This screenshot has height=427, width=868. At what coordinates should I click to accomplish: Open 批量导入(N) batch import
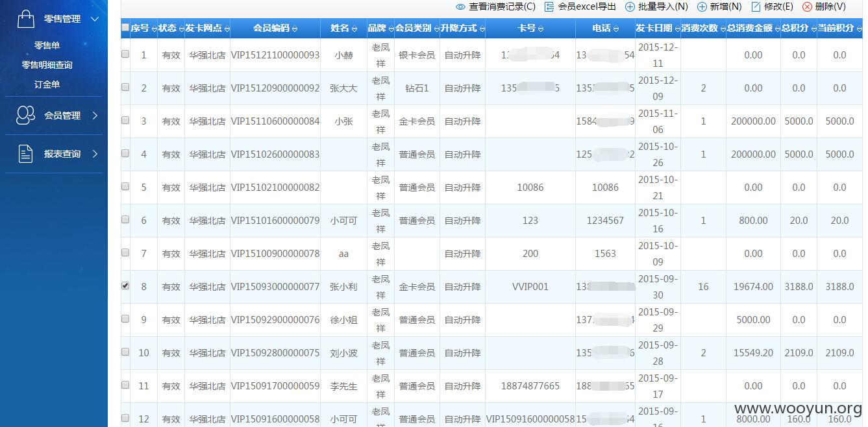tap(663, 6)
